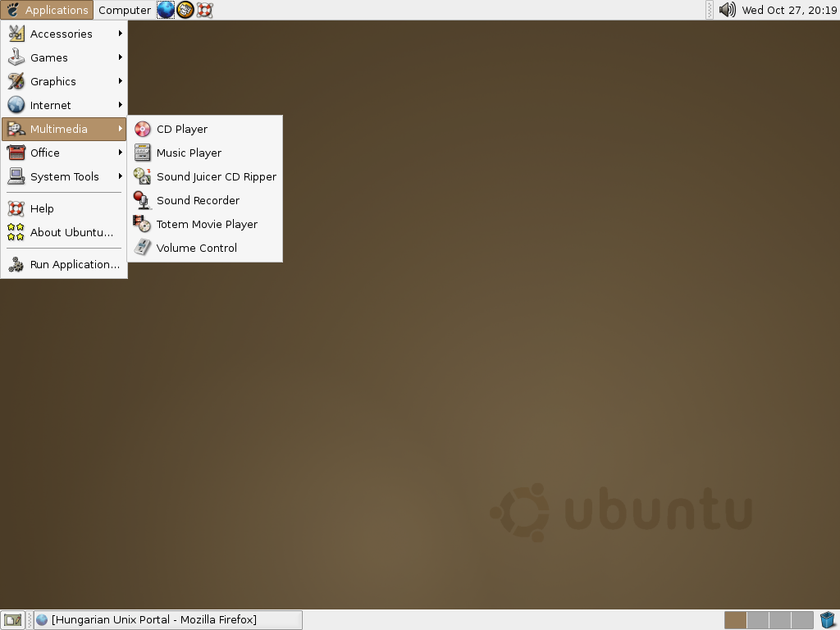Image resolution: width=840 pixels, height=630 pixels.
Task: Open the Computer menu
Action: [125, 10]
